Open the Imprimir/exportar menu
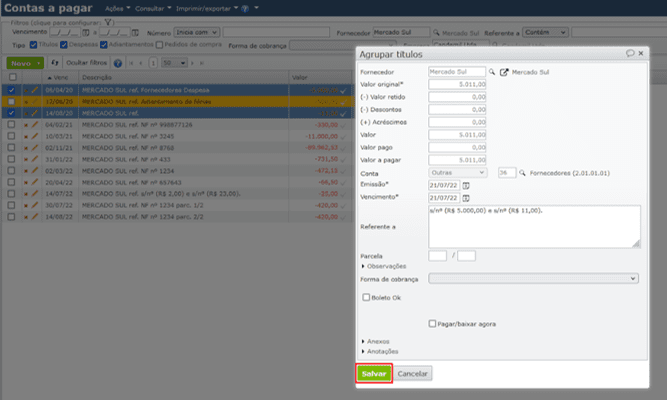Screen dimensions: 667x400 [x=207, y=9]
